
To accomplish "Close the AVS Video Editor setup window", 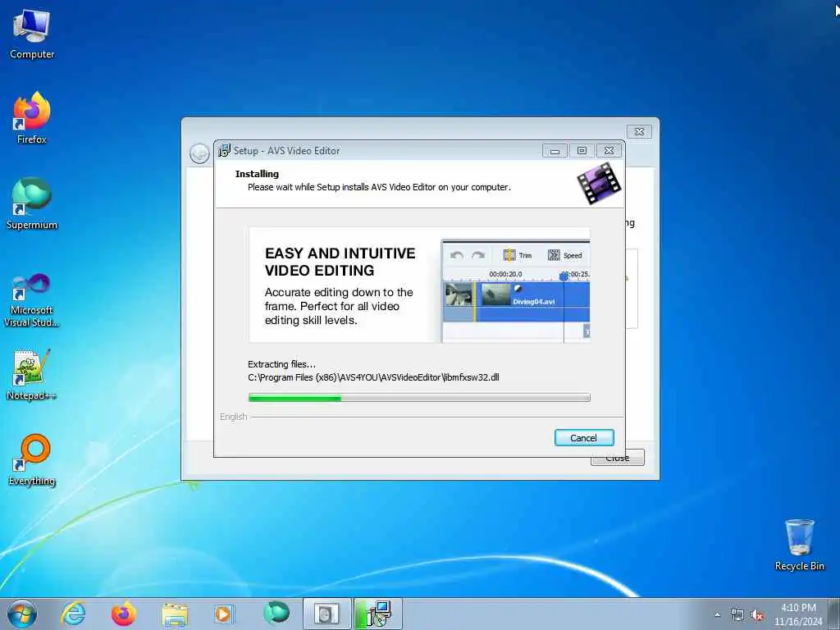I will coord(609,151).
